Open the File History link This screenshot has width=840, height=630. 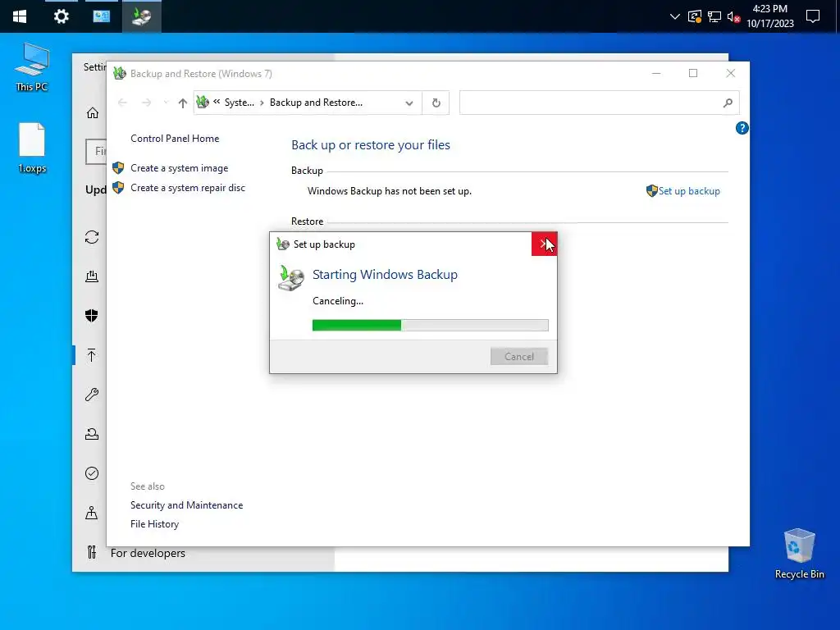tap(154, 524)
